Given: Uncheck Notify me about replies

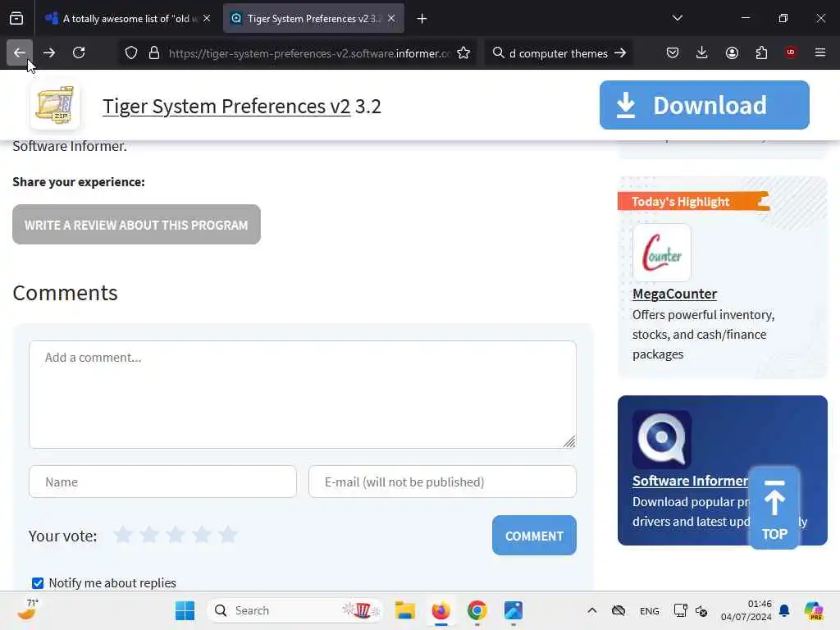Looking at the screenshot, I should (38, 583).
